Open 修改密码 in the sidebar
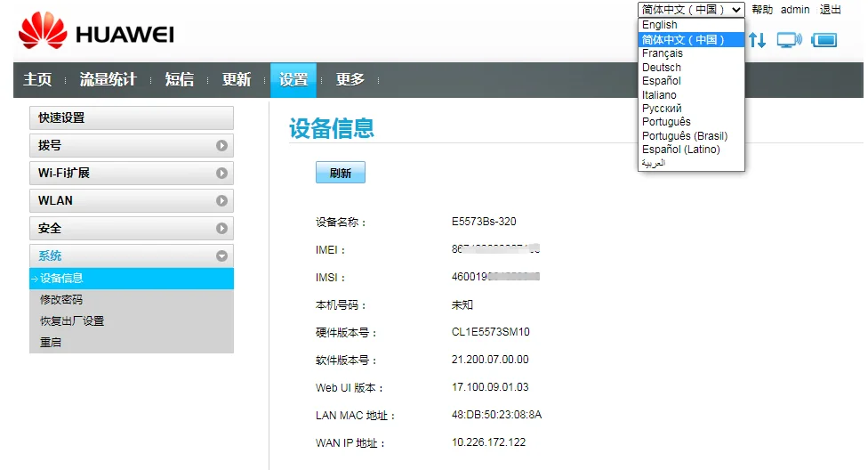This screenshot has height=470, width=868. tap(60, 300)
